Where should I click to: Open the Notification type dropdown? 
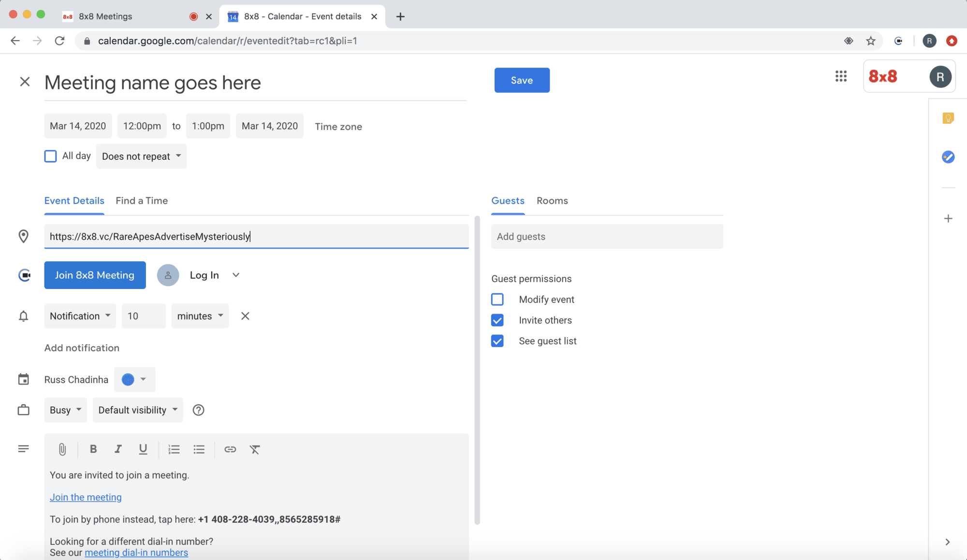click(x=80, y=316)
